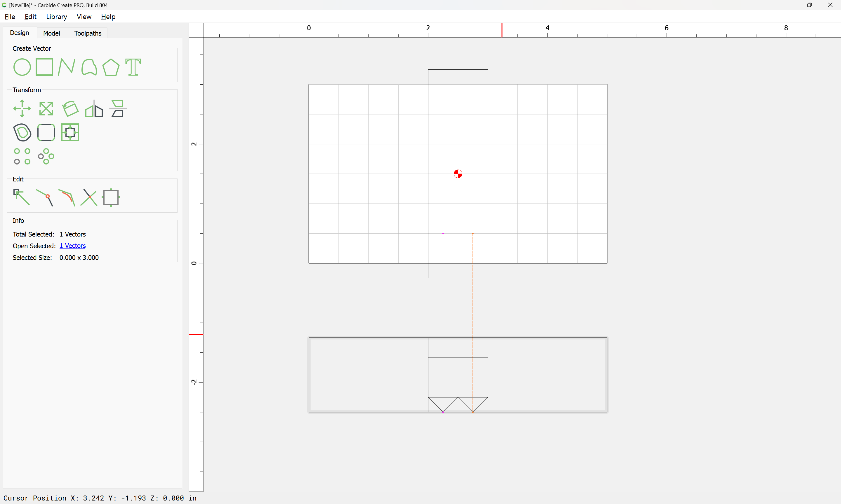This screenshot has height=504, width=841.
Task: Use the Mirror/Flip transform tool
Action: point(94,109)
